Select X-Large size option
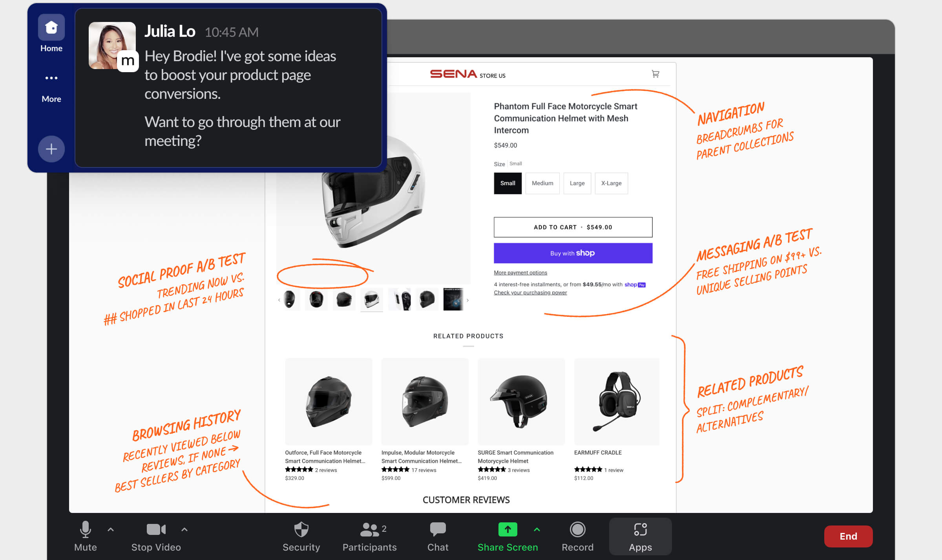The width and height of the screenshot is (942, 560). (x=611, y=183)
